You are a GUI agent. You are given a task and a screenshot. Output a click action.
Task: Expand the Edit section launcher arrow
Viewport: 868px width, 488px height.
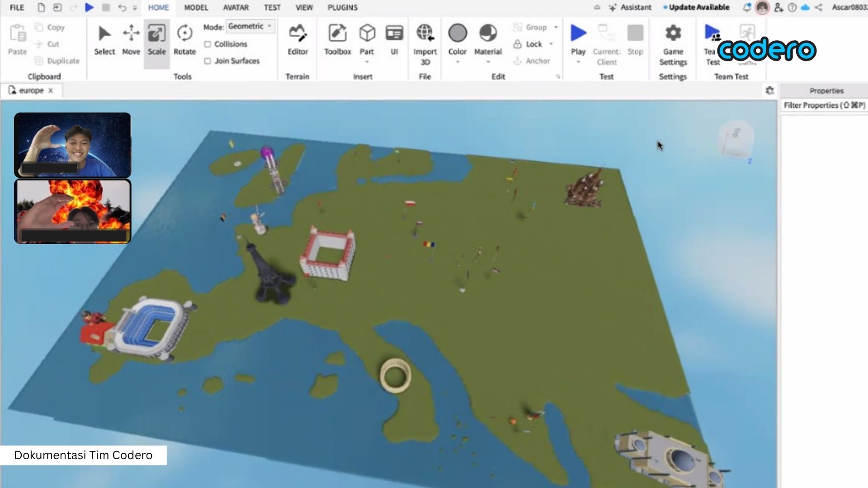pyautogui.click(x=558, y=77)
